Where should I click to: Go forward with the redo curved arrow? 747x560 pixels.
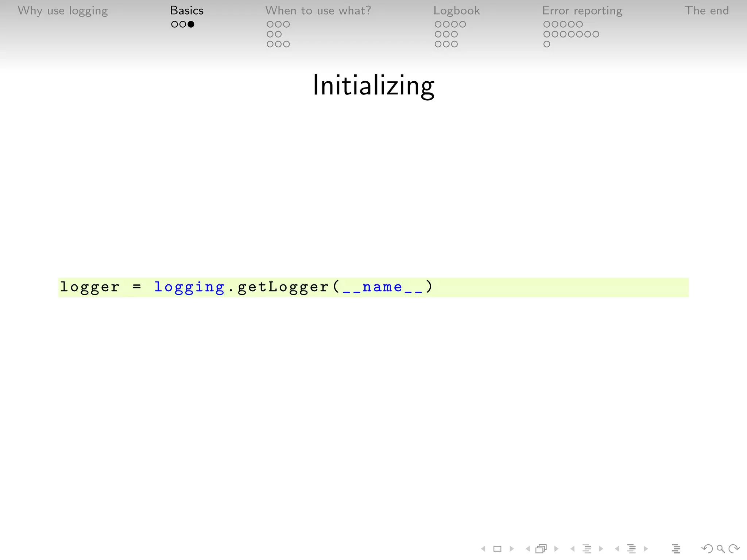click(734, 549)
